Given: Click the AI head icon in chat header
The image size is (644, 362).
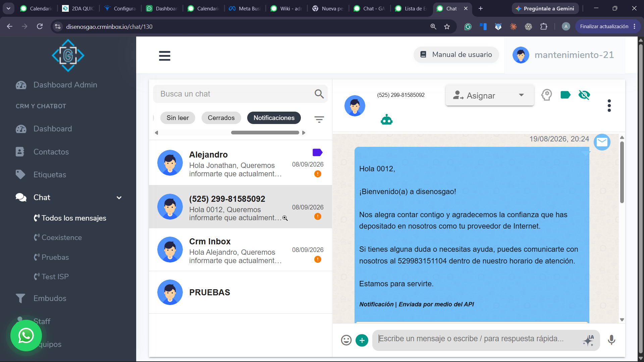Looking at the screenshot, I should pyautogui.click(x=546, y=95).
